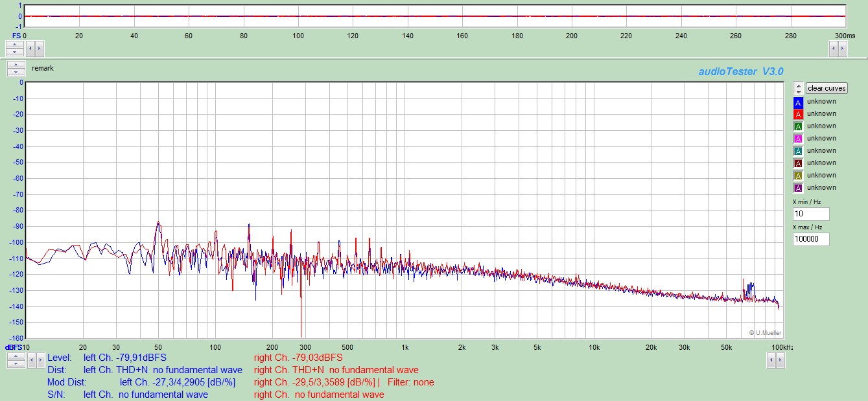The width and height of the screenshot is (868, 401).
Task: Select the dark red curve A icon
Action: 798,164
